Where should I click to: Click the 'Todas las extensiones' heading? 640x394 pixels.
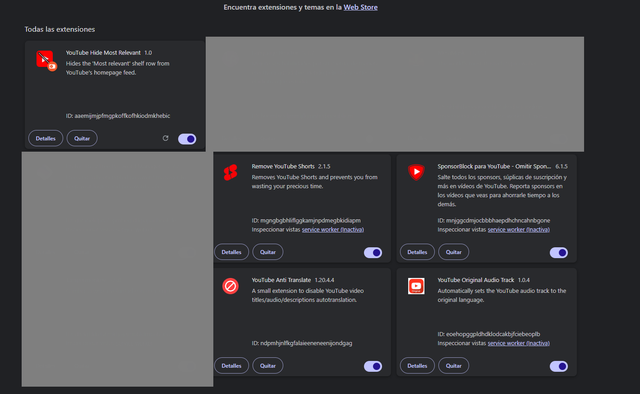(60, 29)
